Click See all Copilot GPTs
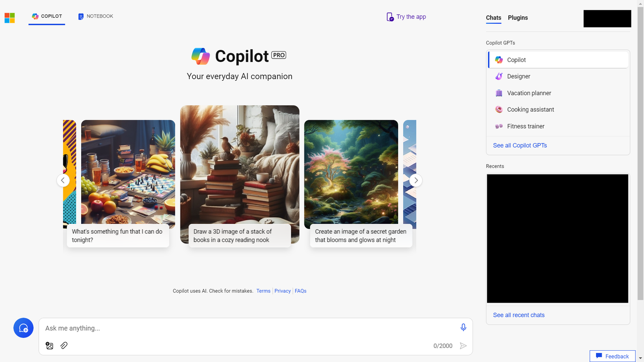Viewport: 644px width, 362px height. (519, 145)
